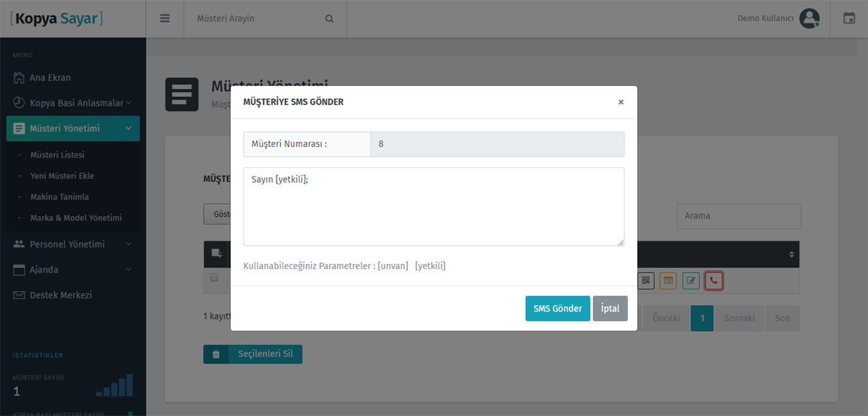Open Müsteri Listesi from sidebar
Viewport: 868px width, 416px height.
57,154
